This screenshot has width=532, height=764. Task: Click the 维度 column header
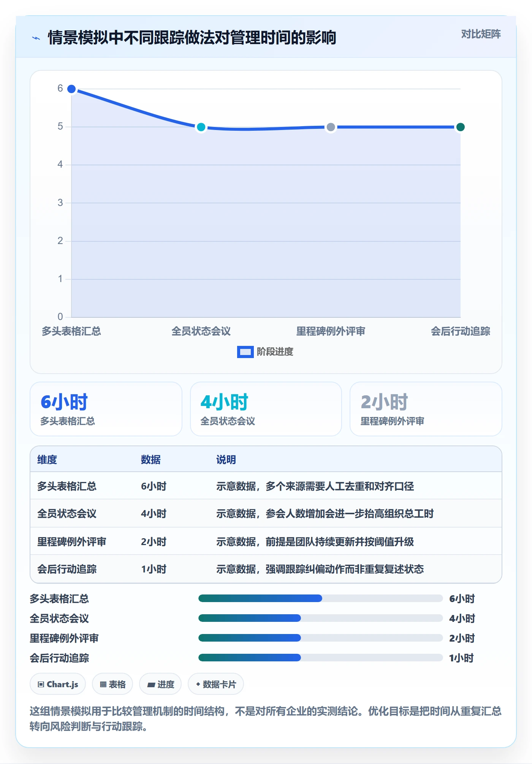point(47,460)
